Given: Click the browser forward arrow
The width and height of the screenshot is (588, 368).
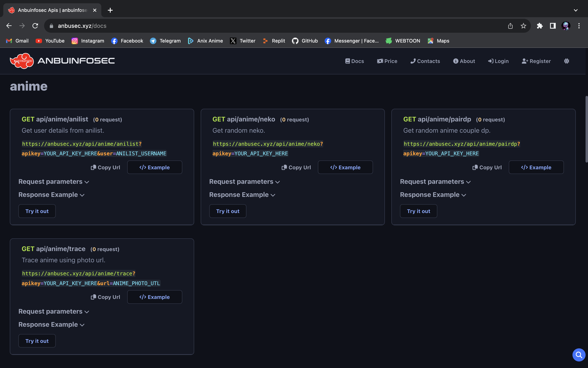Looking at the screenshot, I should point(22,26).
